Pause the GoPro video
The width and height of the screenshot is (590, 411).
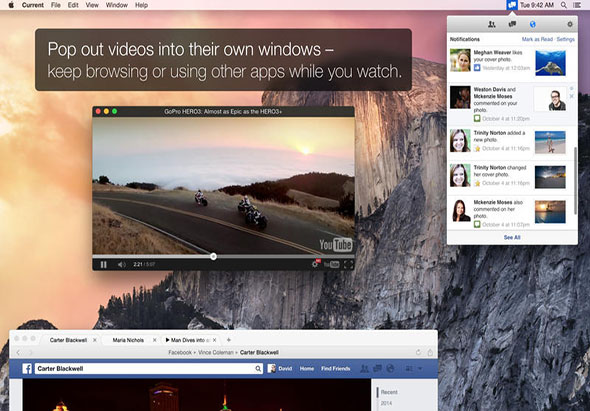coord(103,265)
